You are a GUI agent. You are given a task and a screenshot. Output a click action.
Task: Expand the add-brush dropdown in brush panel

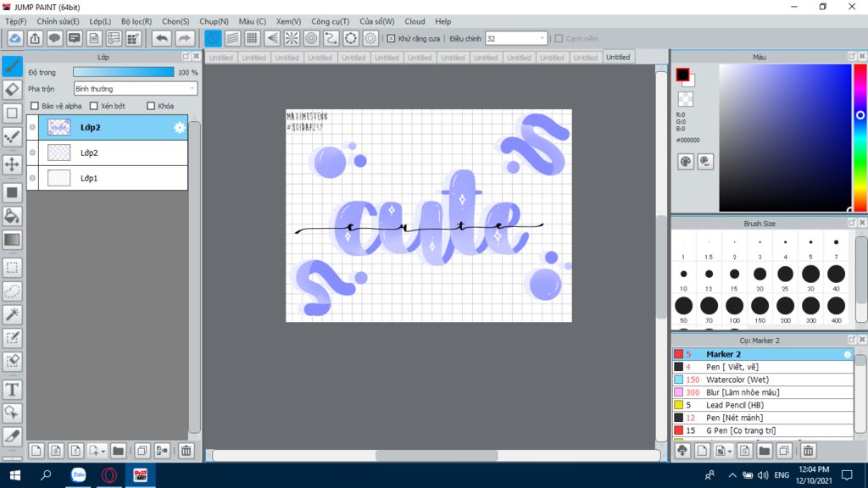[x=730, y=452]
